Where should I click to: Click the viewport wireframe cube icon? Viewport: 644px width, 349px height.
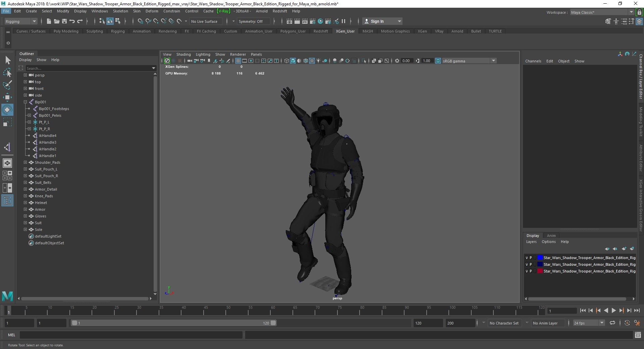286,61
